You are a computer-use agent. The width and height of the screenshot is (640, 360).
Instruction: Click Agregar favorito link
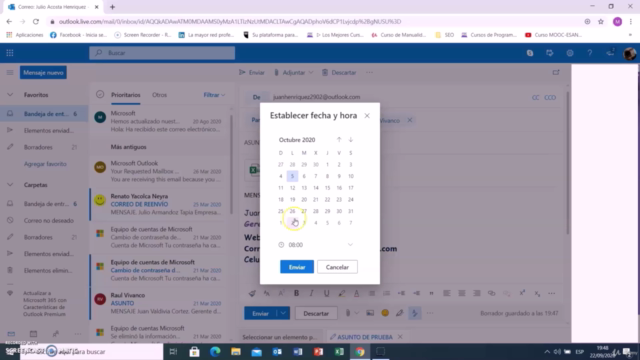tap(45, 164)
